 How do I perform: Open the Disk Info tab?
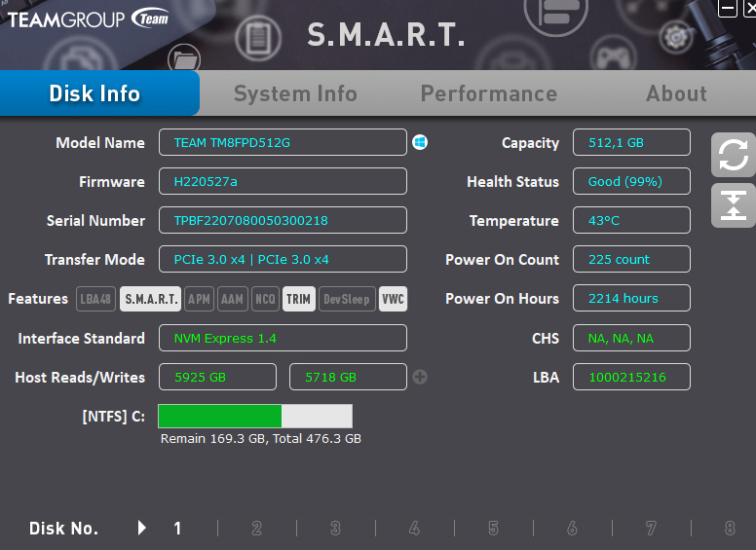pos(99,92)
